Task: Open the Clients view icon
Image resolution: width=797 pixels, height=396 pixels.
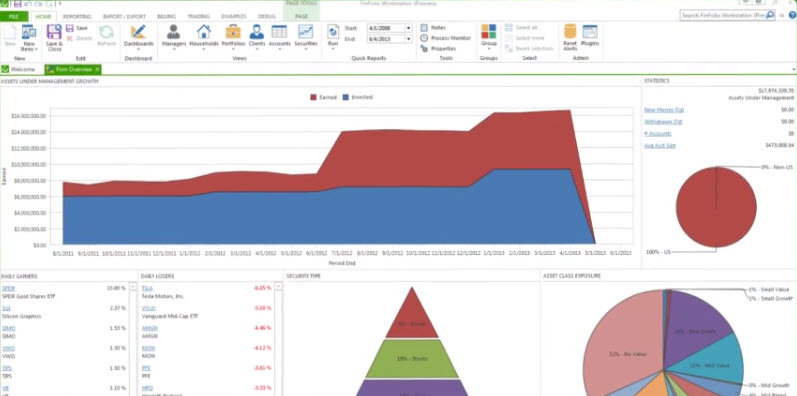Action: (x=256, y=32)
